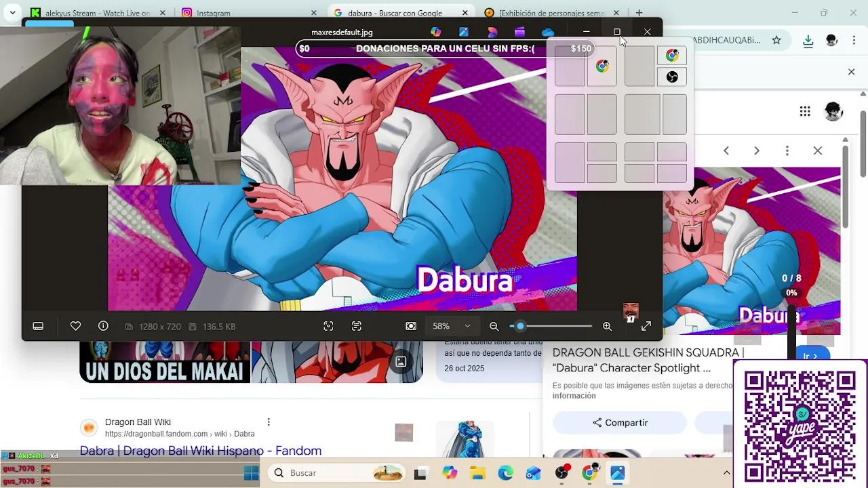
Task: Open Google apps grid
Action: 805,111
